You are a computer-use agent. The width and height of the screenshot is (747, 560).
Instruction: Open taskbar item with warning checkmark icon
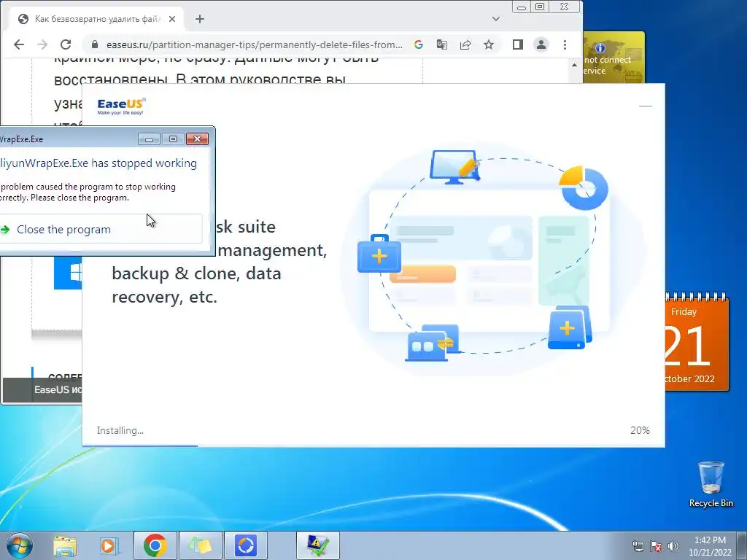click(x=318, y=545)
